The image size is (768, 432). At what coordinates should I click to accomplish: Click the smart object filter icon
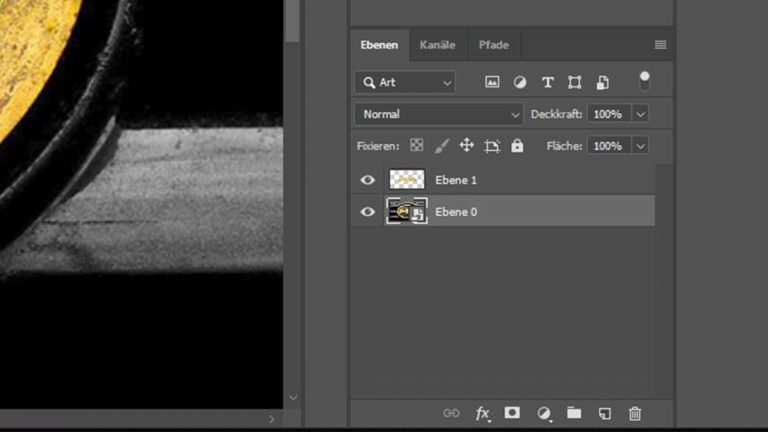click(602, 82)
